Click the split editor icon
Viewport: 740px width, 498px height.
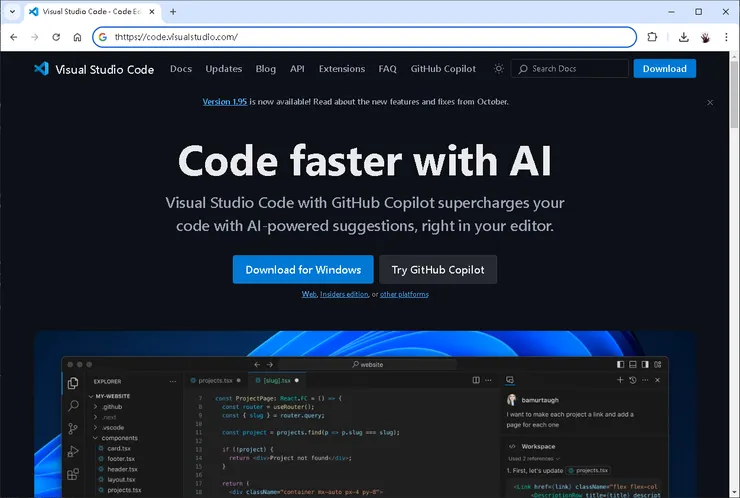476,380
